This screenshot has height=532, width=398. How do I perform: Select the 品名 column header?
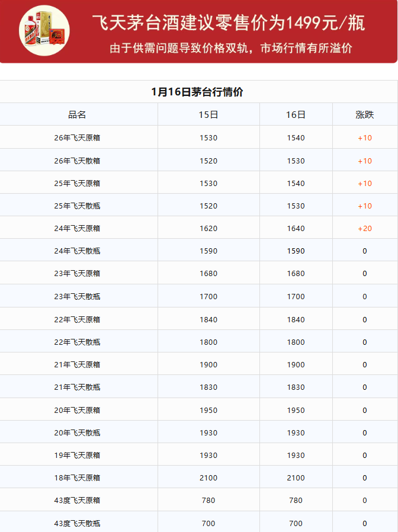[x=77, y=114]
